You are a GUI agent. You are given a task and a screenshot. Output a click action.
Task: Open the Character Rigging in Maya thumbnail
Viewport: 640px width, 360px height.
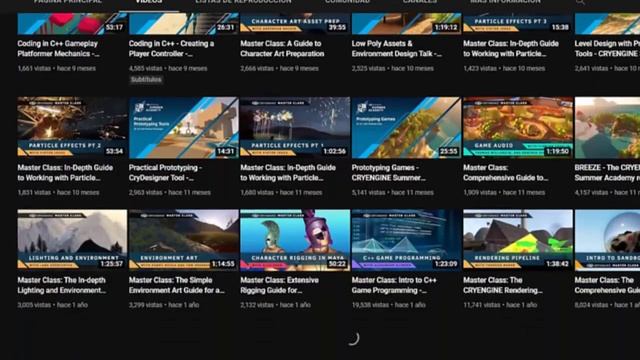coord(295,240)
